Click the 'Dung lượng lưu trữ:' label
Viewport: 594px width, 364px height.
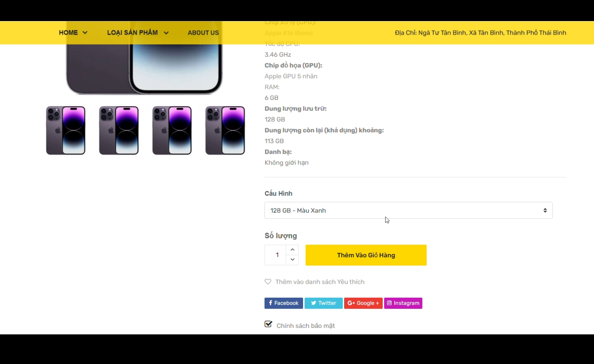click(296, 109)
